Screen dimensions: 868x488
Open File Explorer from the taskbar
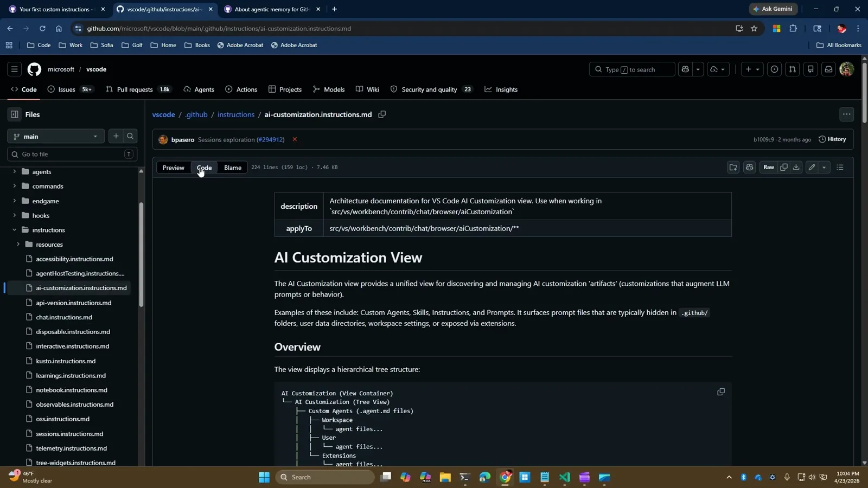pyautogui.click(x=445, y=477)
